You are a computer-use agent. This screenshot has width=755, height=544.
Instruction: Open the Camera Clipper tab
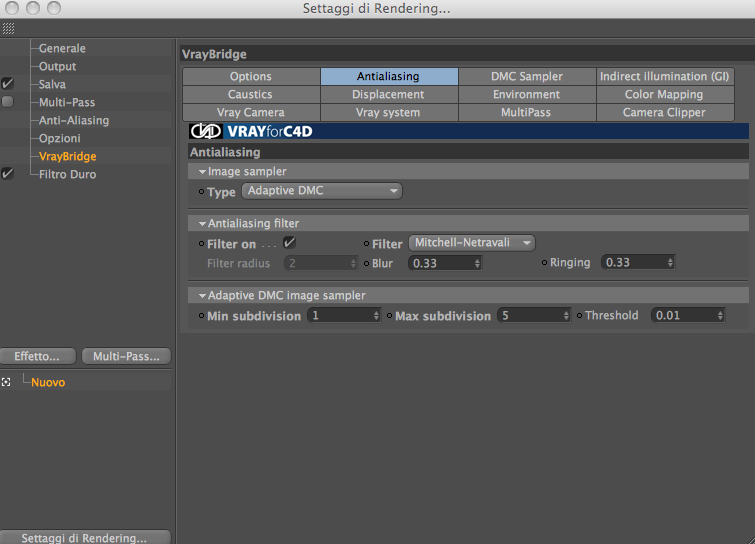pos(665,112)
